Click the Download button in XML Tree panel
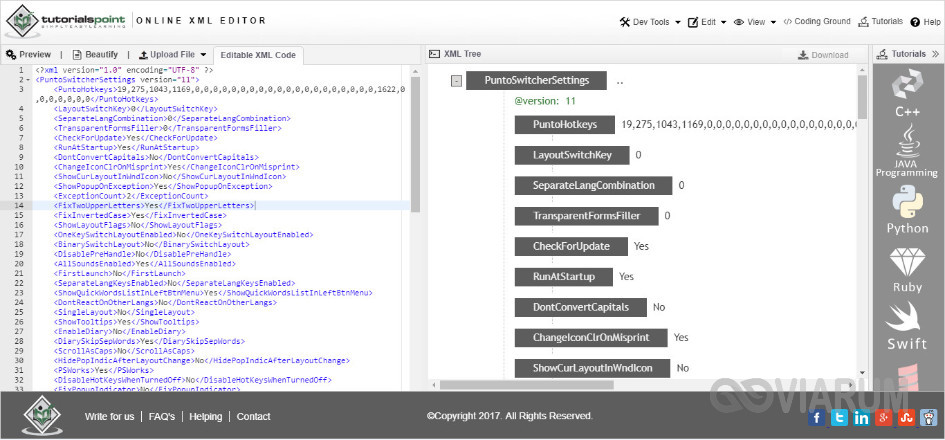The height and width of the screenshot is (440, 945). 823,55
